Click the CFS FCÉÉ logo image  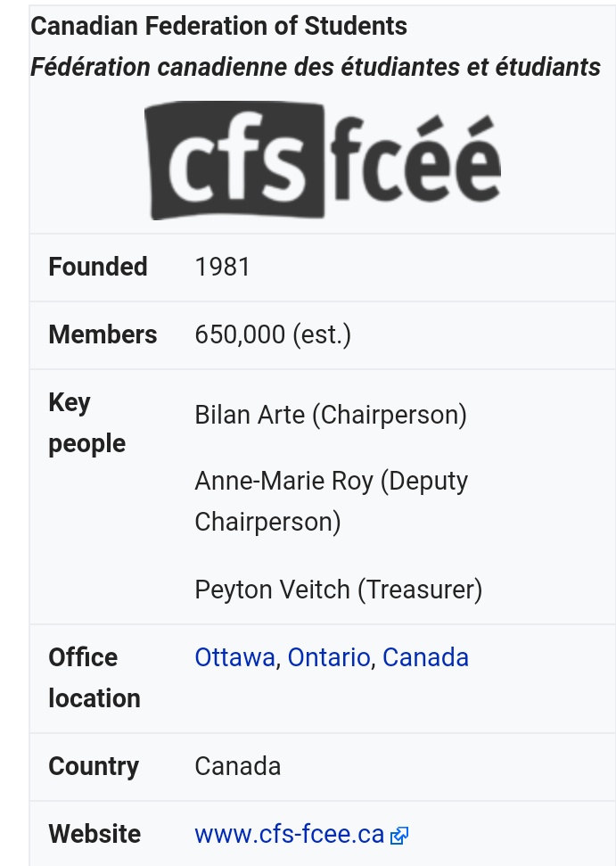pos(322,161)
